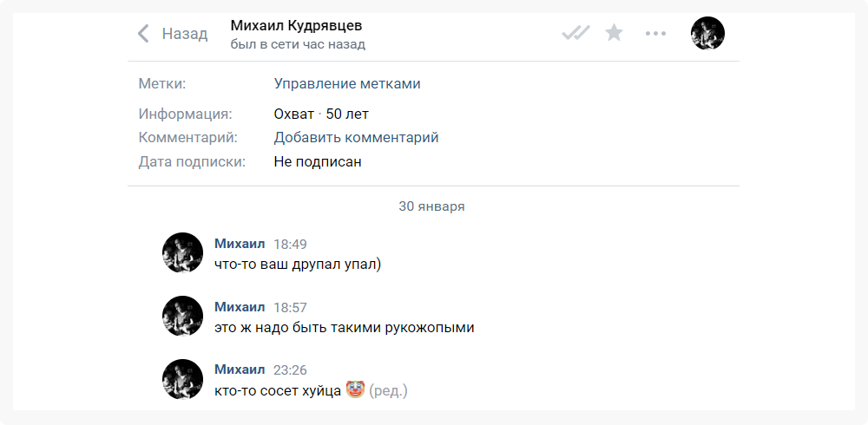This screenshot has width=868, height=425.
Task: Click the "Назад" back label
Action: 185,34
